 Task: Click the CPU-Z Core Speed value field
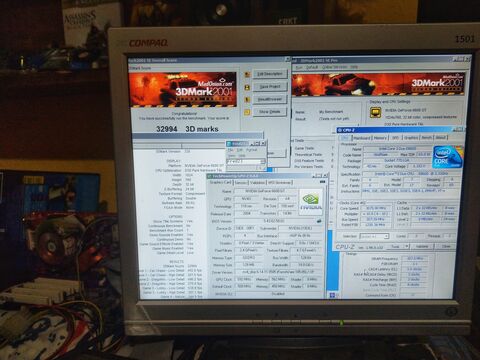click(x=376, y=208)
